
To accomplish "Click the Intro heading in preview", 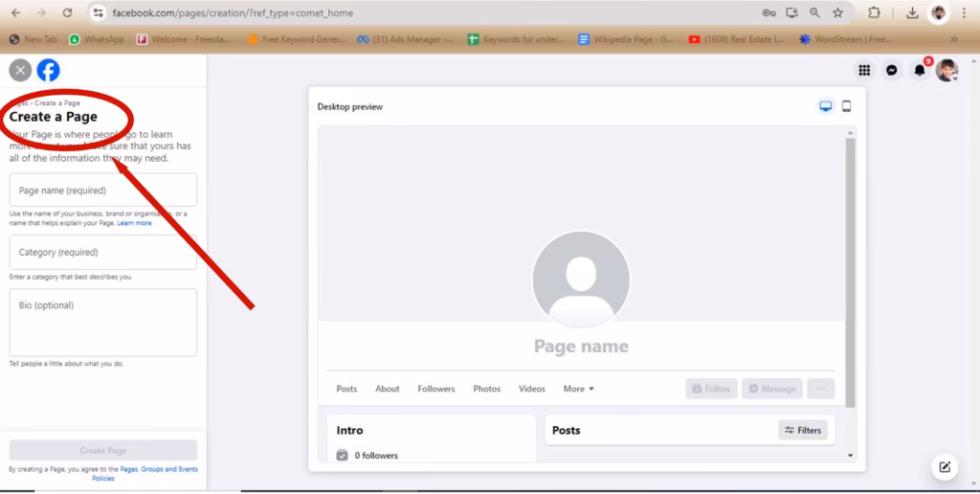I will coord(349,430).
